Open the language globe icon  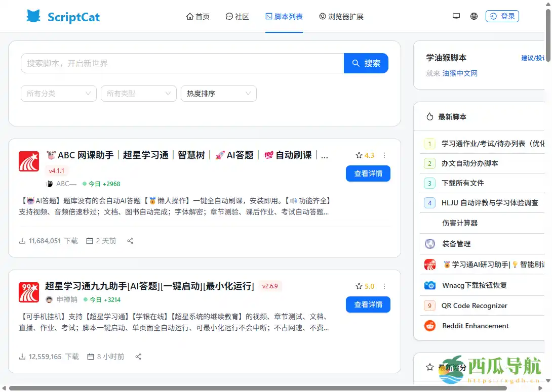click(x=474, y=16)
